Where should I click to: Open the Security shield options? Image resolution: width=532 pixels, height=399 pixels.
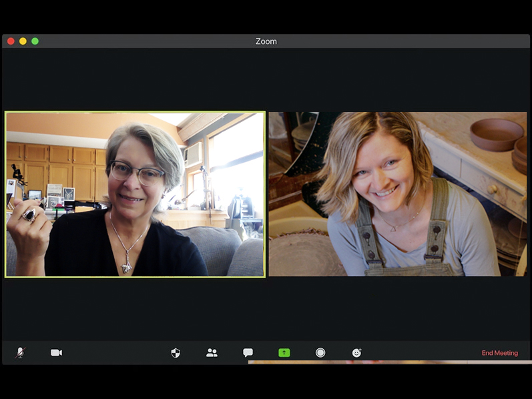click(176, 353)
